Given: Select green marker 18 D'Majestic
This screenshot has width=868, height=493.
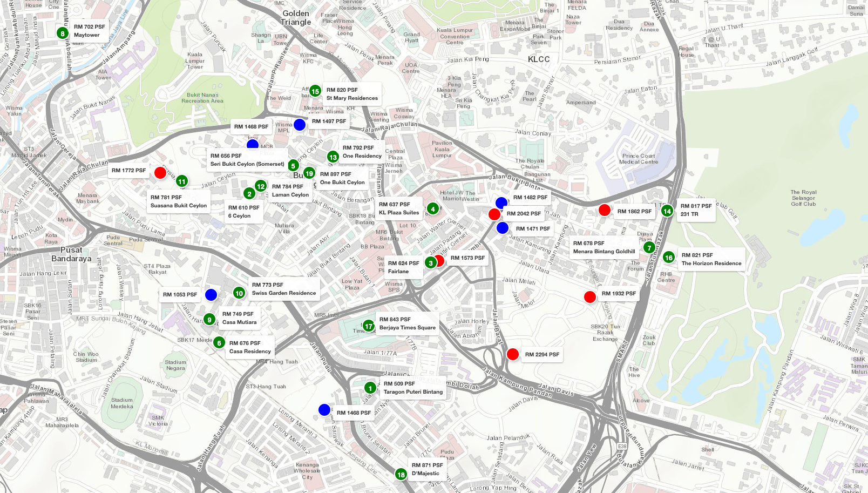Looking at the screenshot, I should tap(401, 475).
